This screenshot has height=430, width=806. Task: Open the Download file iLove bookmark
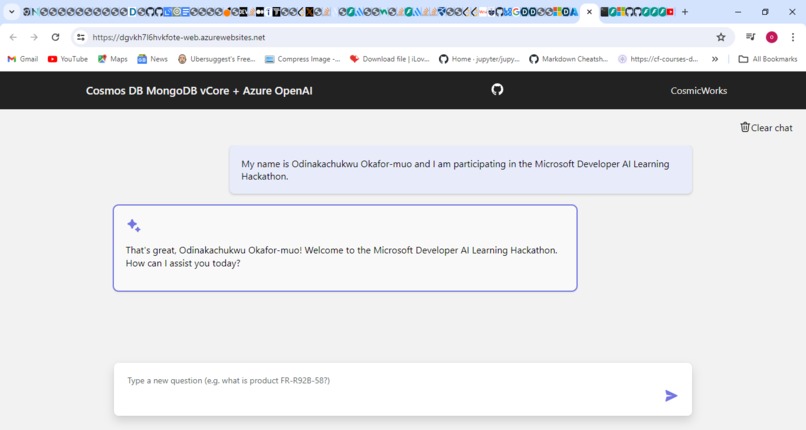390,59
